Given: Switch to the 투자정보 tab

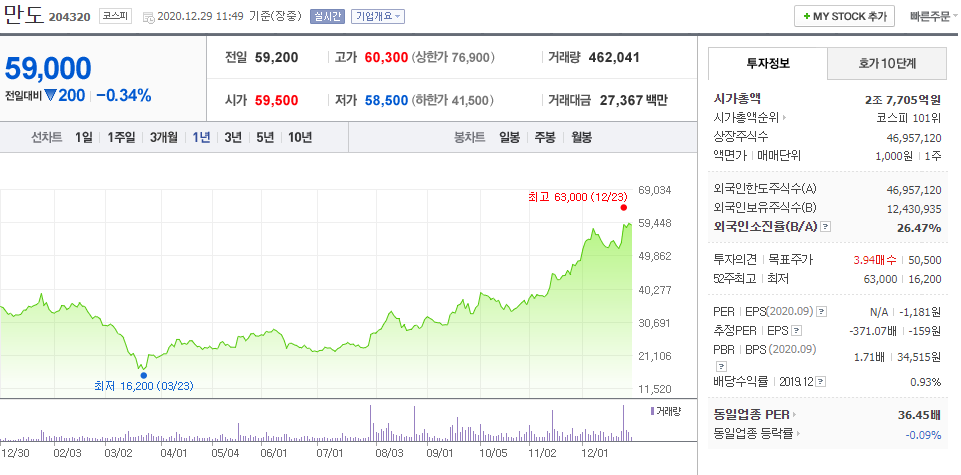Looking at the screenshot, I should click(768, 63).
